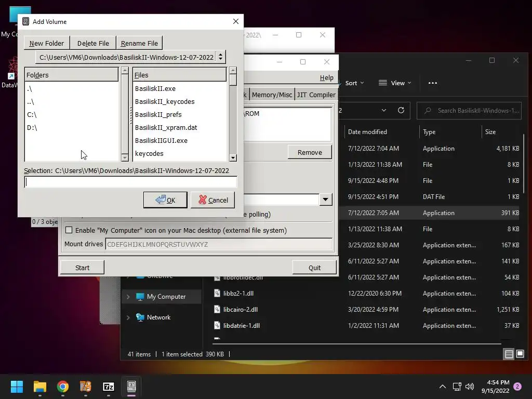532x399 pixels.
Task: Open Google Chrome from taskbar
Action: 63,387
